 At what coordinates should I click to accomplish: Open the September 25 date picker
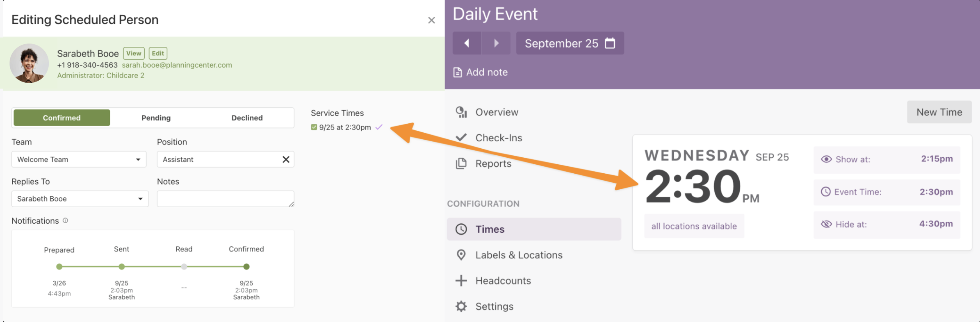click(x=570, y=43)
